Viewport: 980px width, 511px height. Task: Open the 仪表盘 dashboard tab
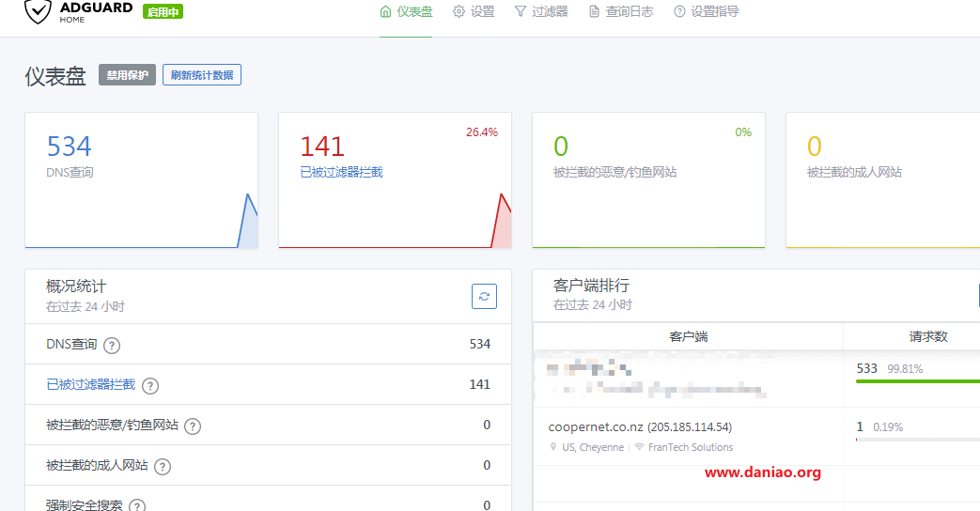(406, 12)
